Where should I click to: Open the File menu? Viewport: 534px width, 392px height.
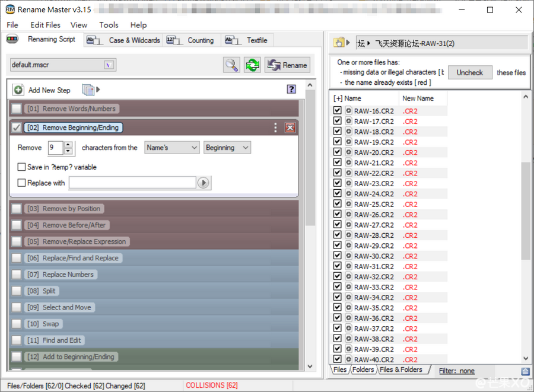[12, 25]
